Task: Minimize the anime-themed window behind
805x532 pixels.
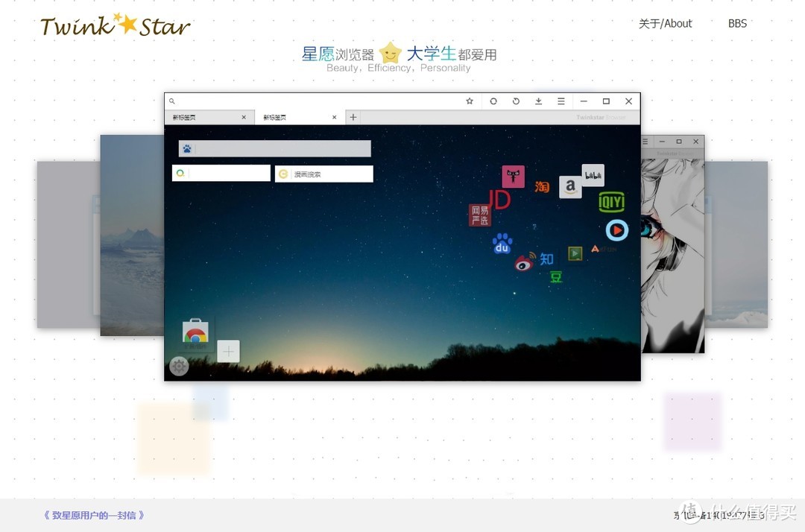Action: click(x=662, y=142)
